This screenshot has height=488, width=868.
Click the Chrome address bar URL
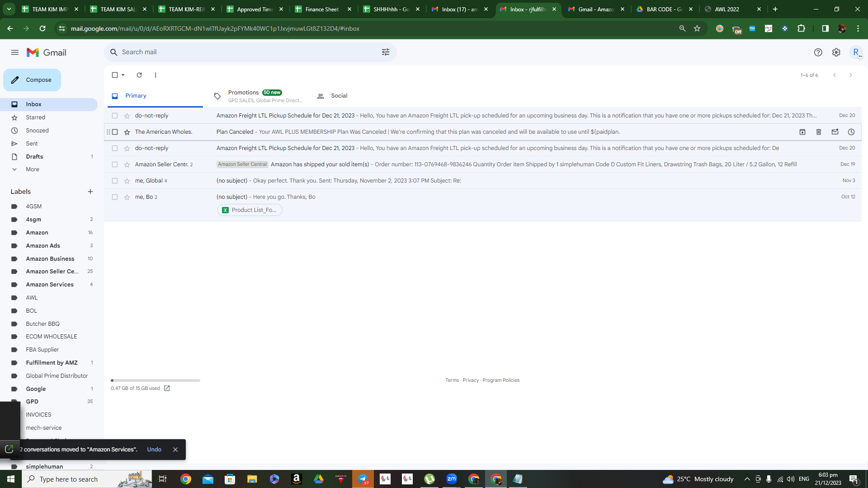click(x=215, y=28)
